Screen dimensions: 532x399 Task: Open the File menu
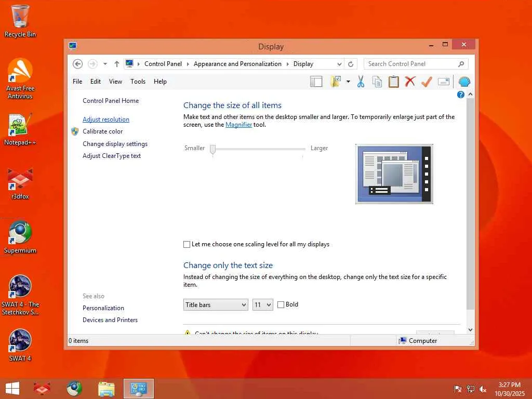77,82
